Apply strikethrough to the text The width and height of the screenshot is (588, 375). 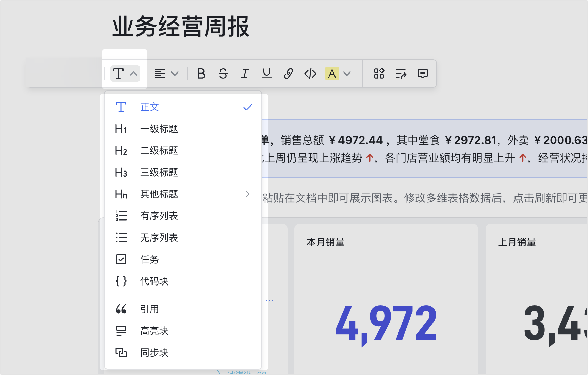(x=223, y=74)
